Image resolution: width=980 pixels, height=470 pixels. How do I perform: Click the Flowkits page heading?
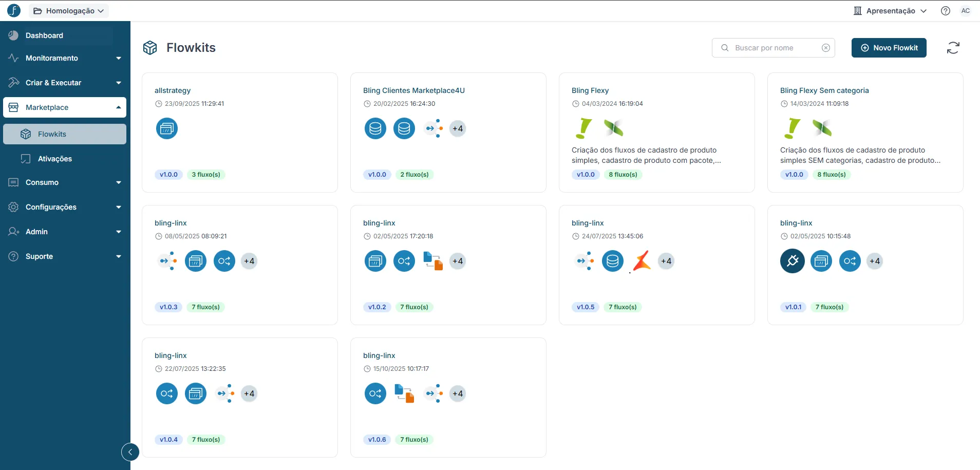[191, 48]
